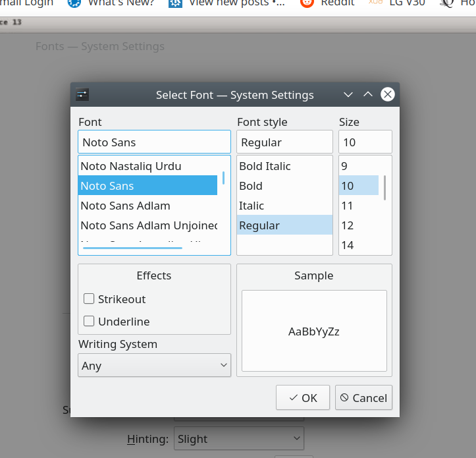Confirm font selection with OK

303,397
